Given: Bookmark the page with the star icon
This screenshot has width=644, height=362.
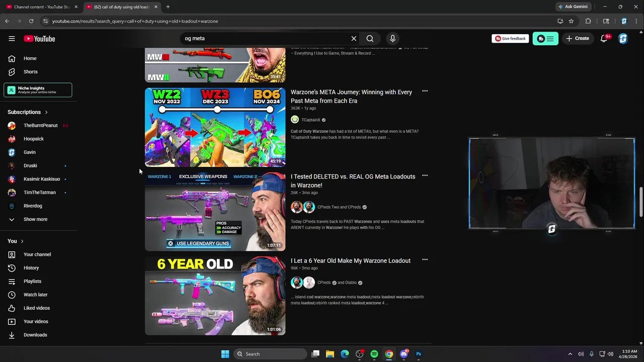Looking at the screenshot, I should (571, 21).
